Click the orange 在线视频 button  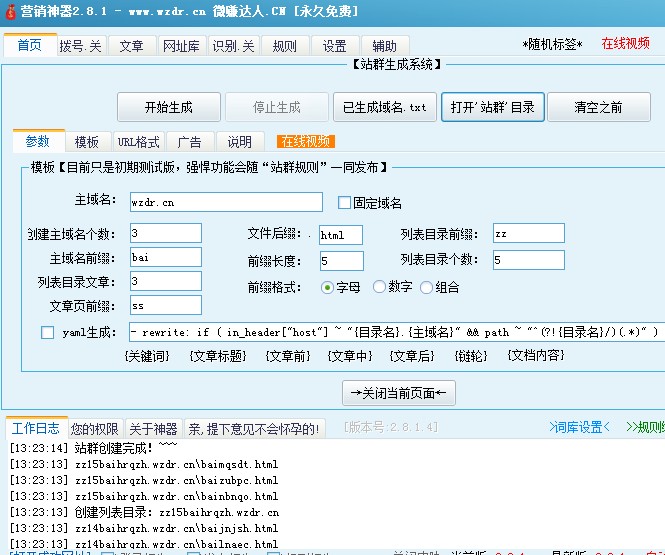click(306, 142)
